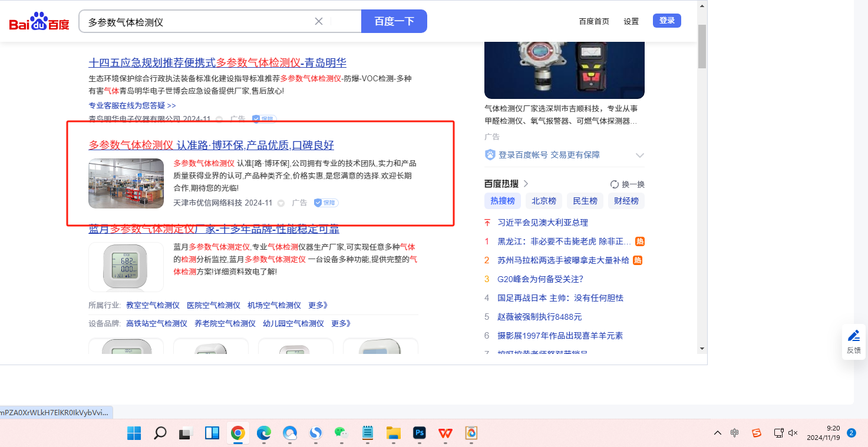Open 百度首页 link
Image resolution: width=868 pixels, height=447 pixels.
(x=594, y=21)
